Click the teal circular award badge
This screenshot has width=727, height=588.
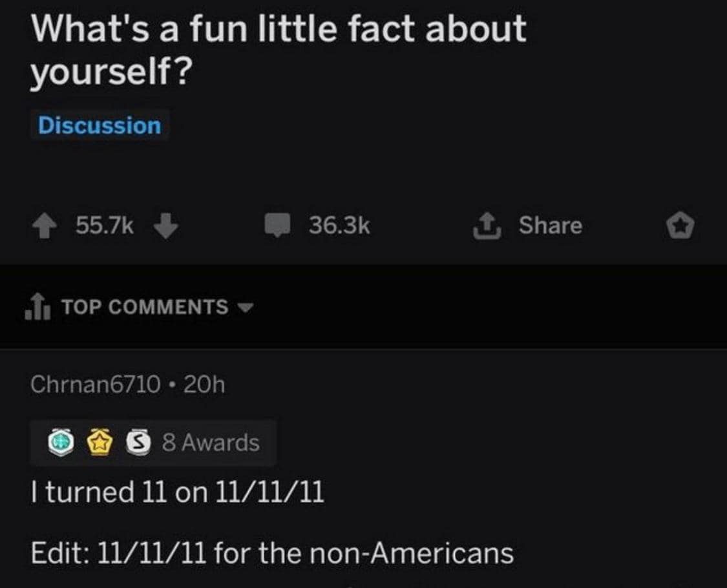click(x=61, y=443)
